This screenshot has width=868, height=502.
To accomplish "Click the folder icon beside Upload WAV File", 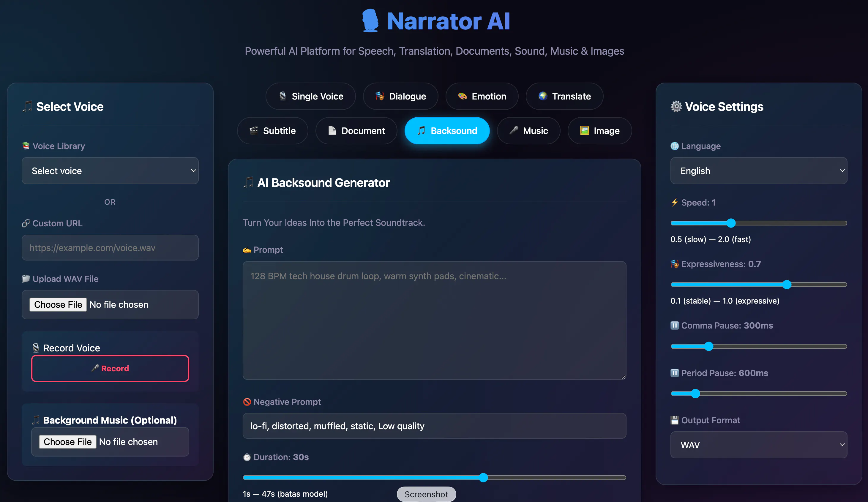I will point(26,278).
